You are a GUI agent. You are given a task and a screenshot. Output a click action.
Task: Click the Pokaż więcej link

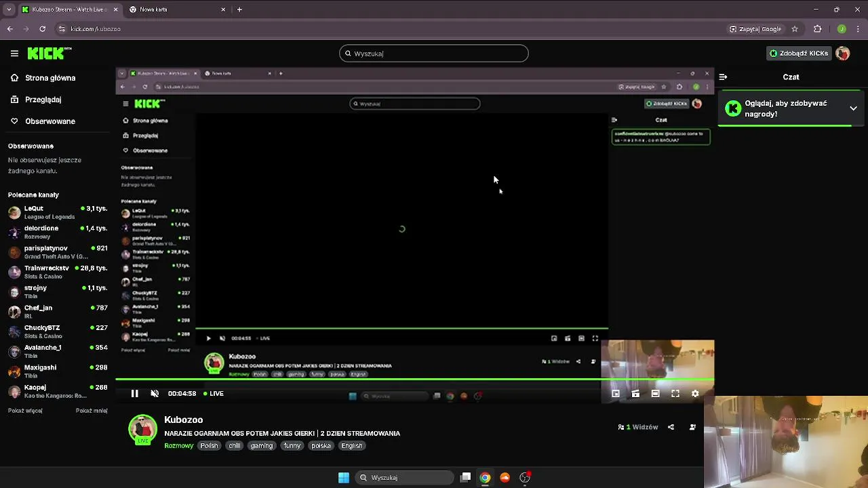click(x=25, y=411)
